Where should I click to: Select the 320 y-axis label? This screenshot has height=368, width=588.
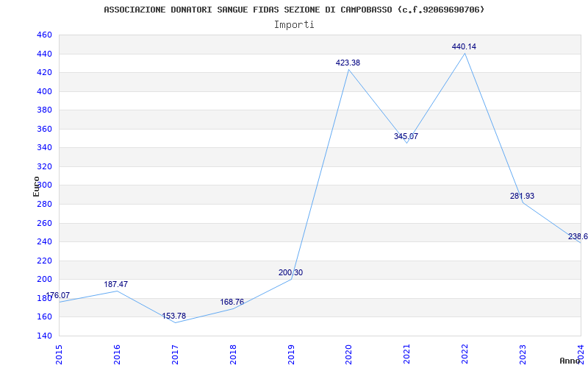click(44, 167)
